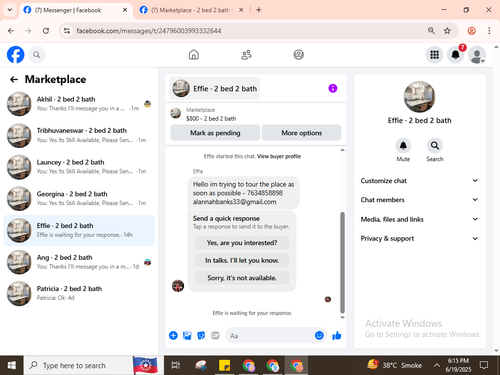This screenshot has height=375, width=500.
Task: Send quick response Yes, are you interested?
Action: [242, 243]
